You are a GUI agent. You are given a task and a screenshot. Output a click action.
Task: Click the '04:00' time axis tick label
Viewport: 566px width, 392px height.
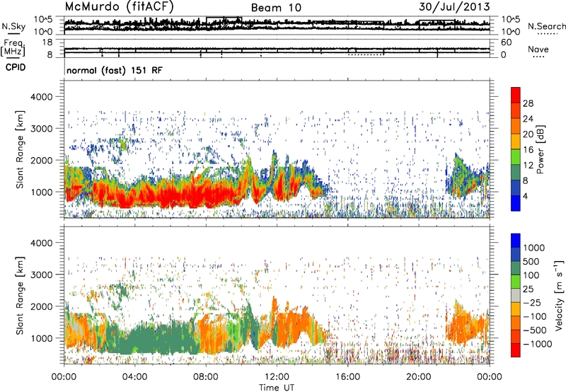point(134,377)
